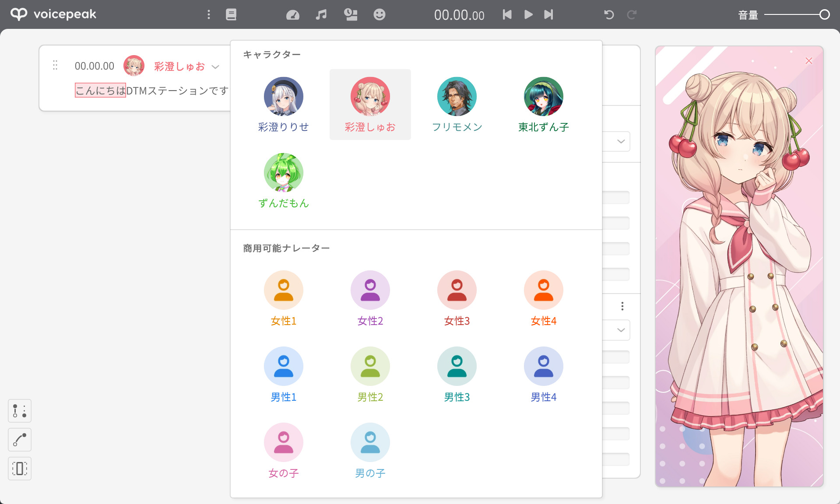The height and width of the screenshot is (504, 840).
Task: Open the document/project icon in toolbar
Action: [231, 14]
